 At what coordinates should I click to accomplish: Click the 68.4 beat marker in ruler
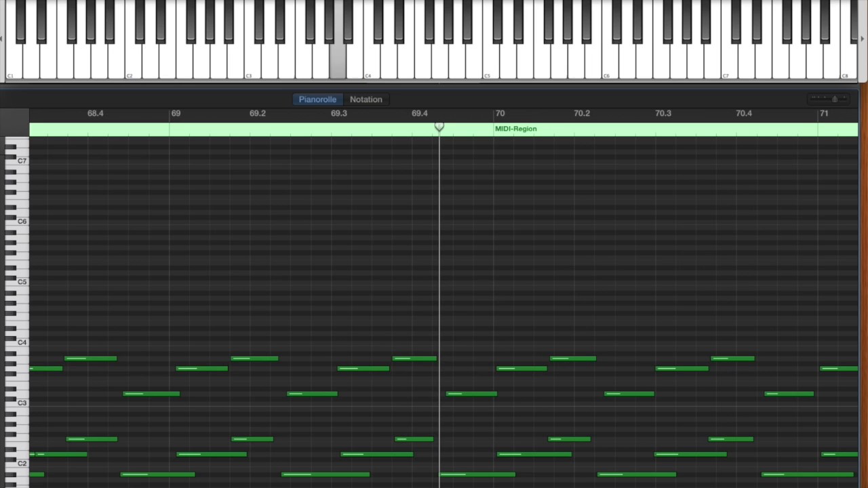click(x=96, y=113)
